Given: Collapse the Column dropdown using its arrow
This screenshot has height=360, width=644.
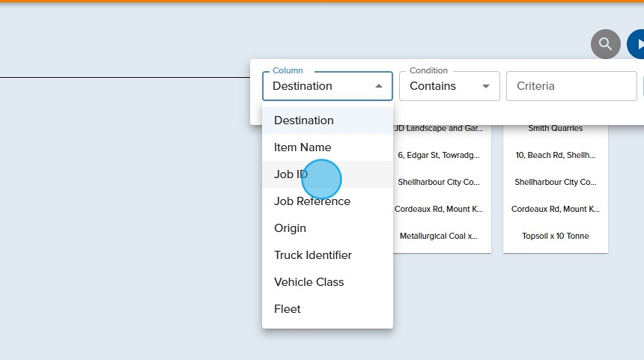Looking at the screenshot, I should click(379, 86).
